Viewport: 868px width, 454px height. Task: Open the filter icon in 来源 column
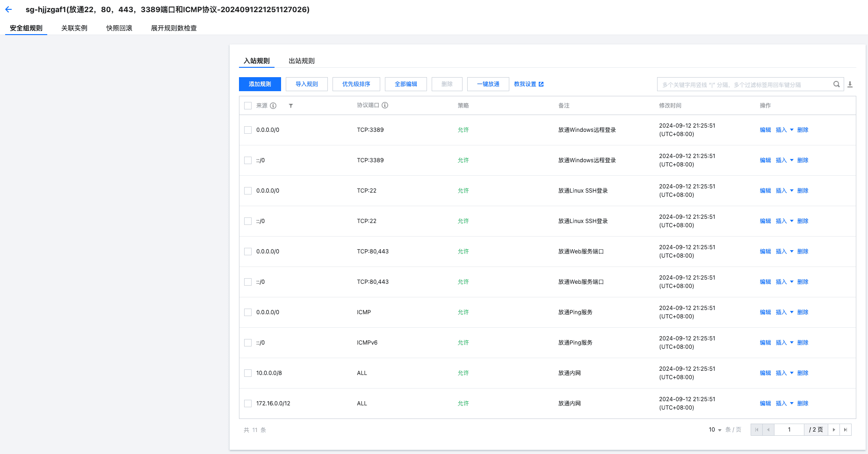pos(291,106)
